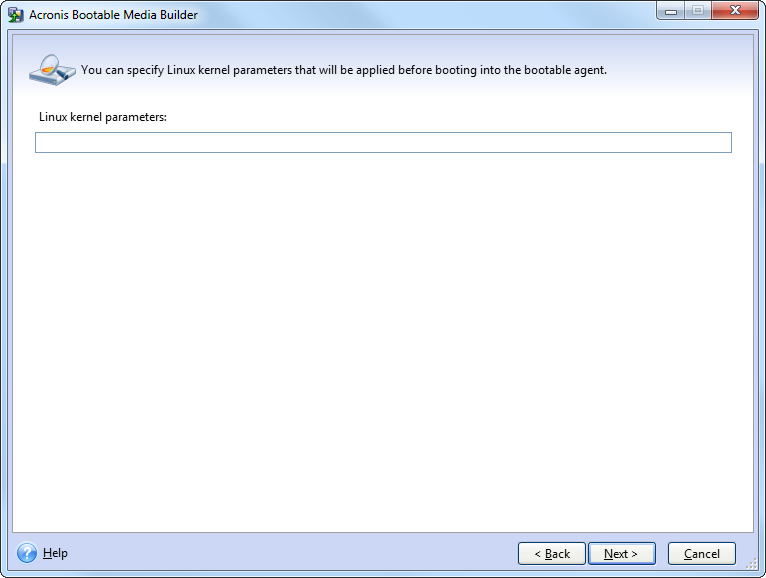Click the kernel parameters instruction text
Image resolution: width=766 pixels, height=578 pixels.
343,70
